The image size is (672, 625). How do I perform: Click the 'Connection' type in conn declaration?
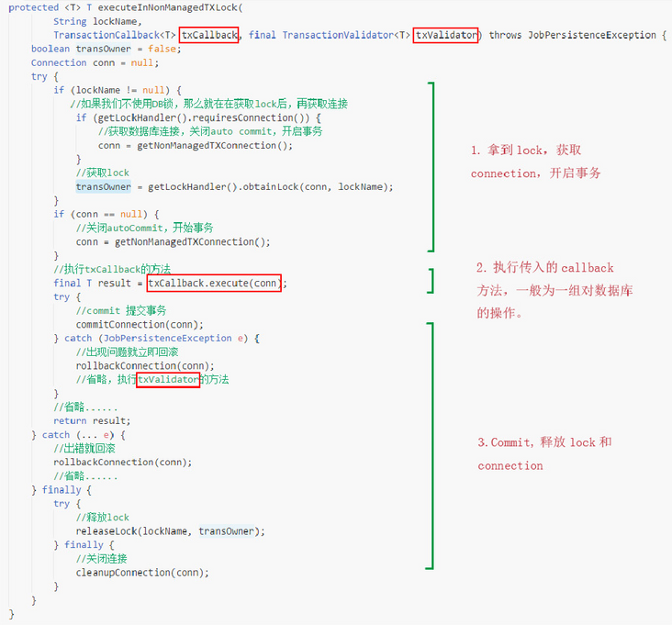click(59, 63)
